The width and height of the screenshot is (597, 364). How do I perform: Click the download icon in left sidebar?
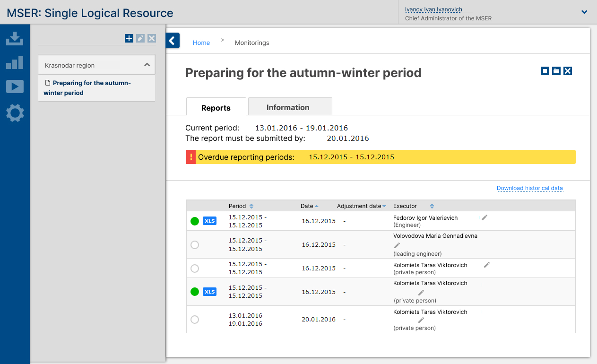[x=15, y=38]
